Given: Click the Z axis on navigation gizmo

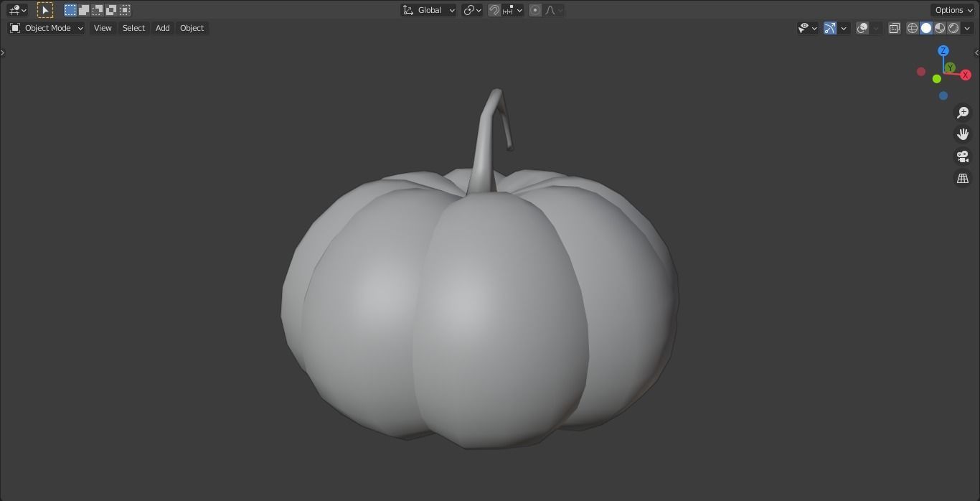Looking at the screenshot, I should pos(943,51).
